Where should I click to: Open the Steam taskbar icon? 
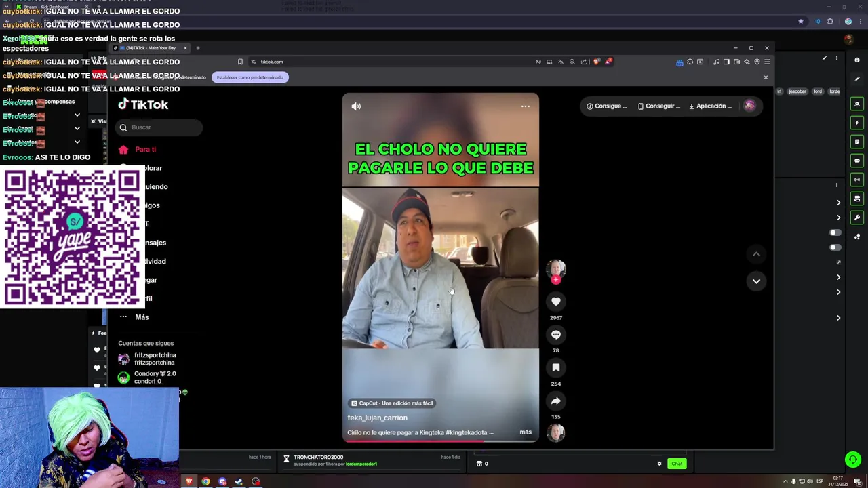click(x=239, y=481)
